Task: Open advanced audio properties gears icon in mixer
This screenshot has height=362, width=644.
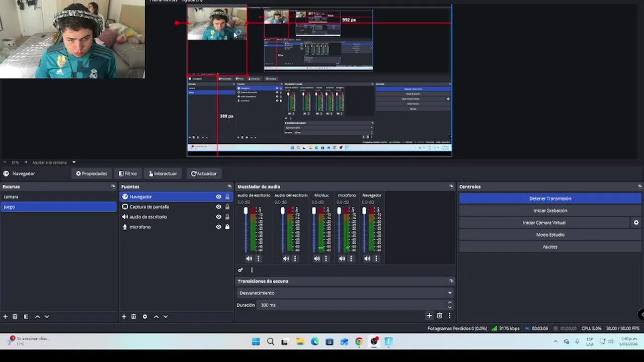Action: (240, 270)
